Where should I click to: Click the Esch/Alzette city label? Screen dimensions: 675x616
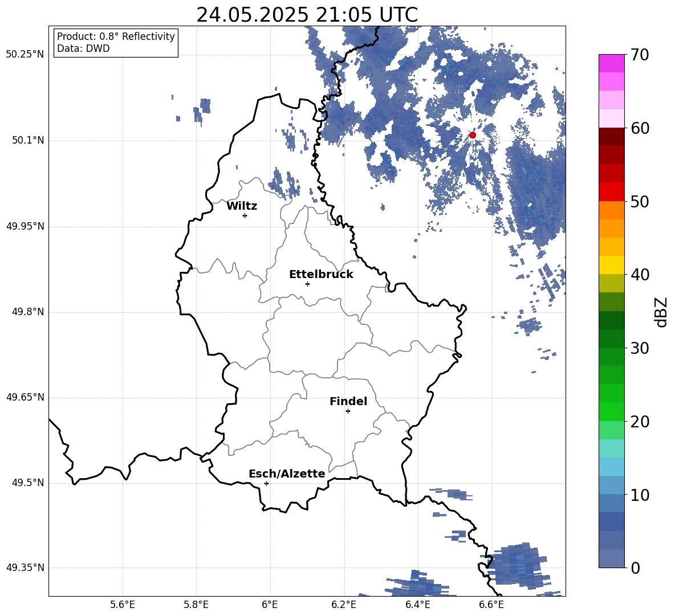287,474
